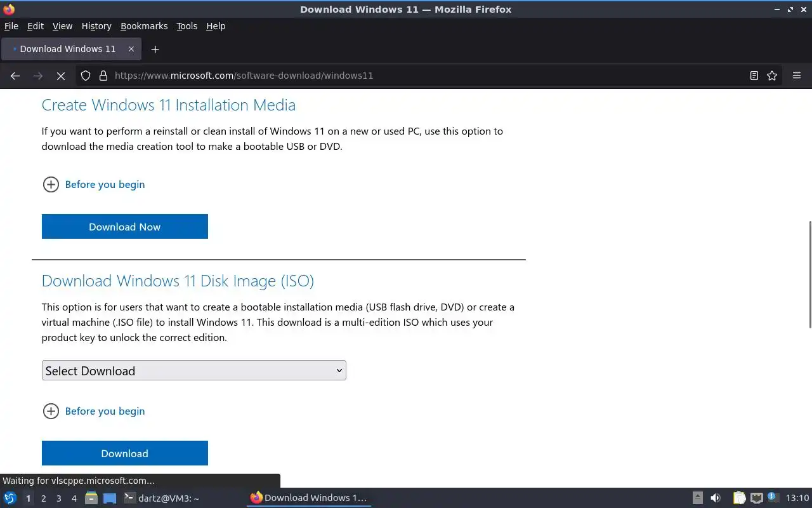Click the Download button under Disk Image
This screenshot has width=812, height=508.
(x=125, y=453)
